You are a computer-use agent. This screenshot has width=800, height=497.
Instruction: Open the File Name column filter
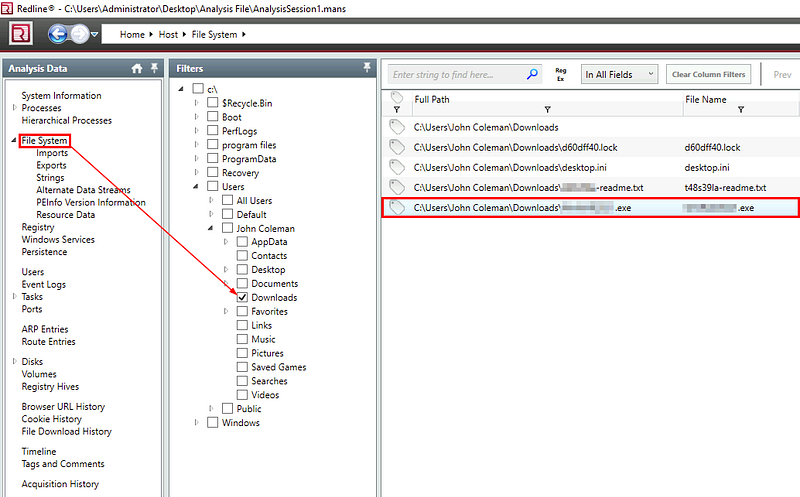click(741, 109)
